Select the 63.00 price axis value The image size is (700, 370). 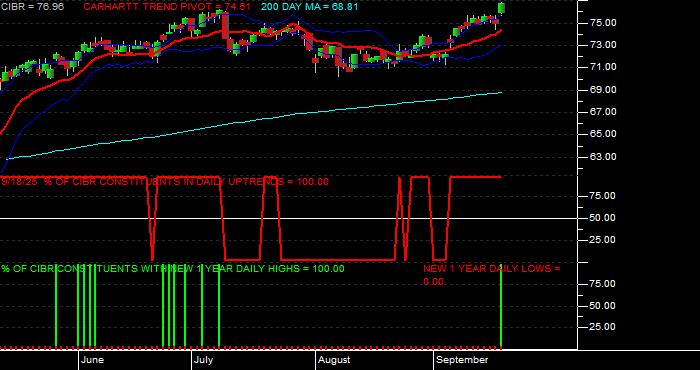[603, 157]
